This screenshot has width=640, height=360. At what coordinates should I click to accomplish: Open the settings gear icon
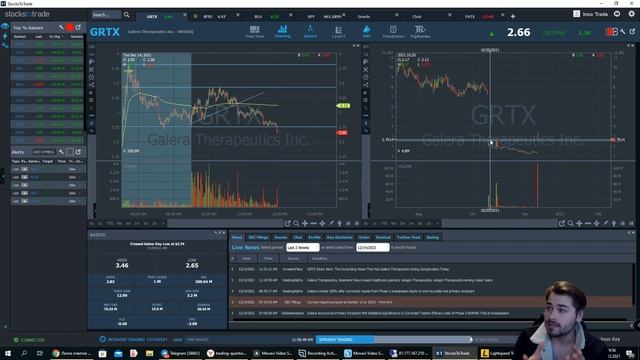tap(631, 14)
